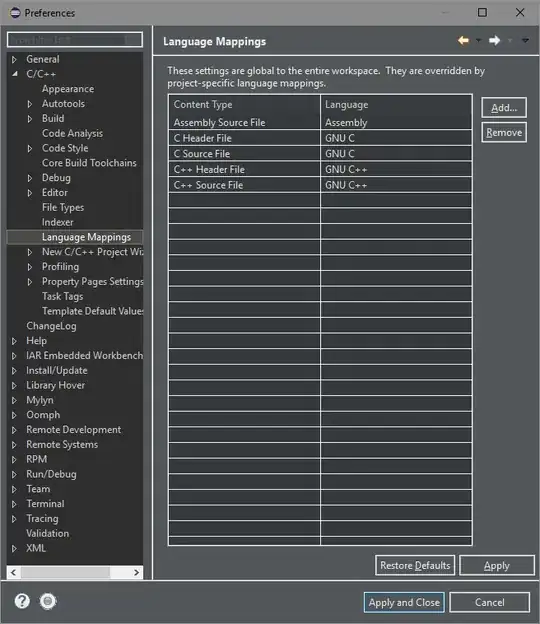This screenshot has width=540, height=624.
Task: Expand the Run/Debug node
Action: [14, 475]
